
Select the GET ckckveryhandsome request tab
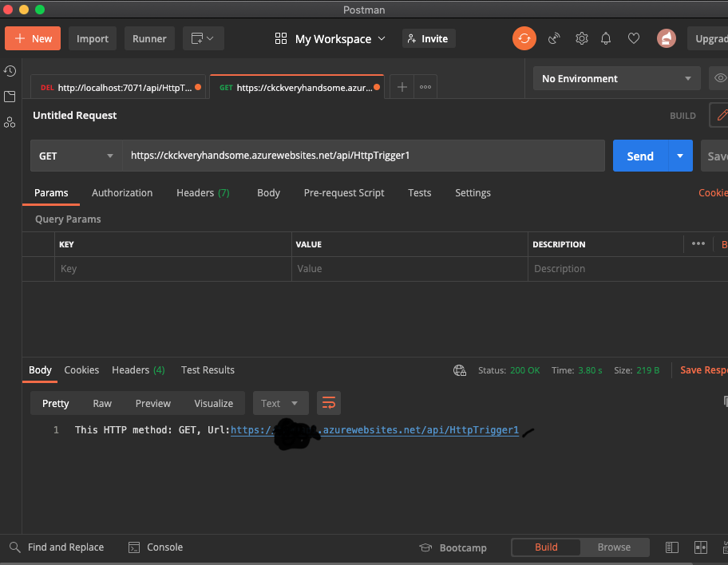coord(297,87)
